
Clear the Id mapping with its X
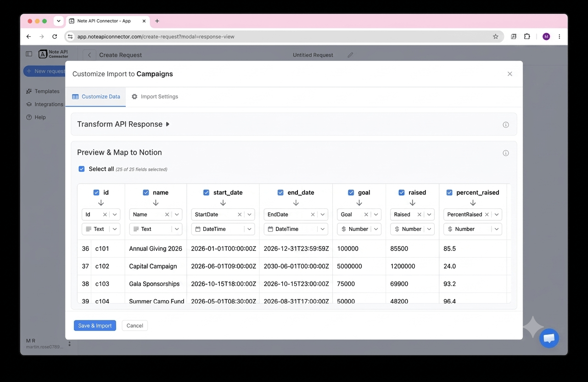click(105, 214)
